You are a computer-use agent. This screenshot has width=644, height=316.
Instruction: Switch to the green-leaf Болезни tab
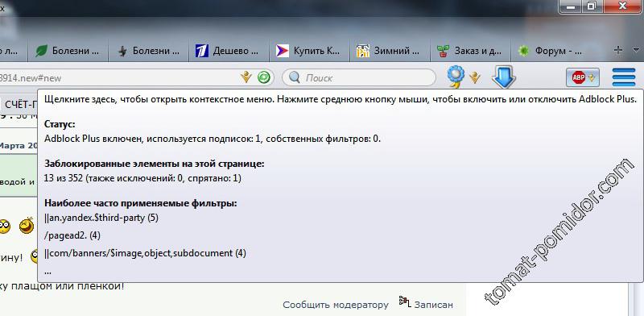pyautogui.click(x=68, y=51)
